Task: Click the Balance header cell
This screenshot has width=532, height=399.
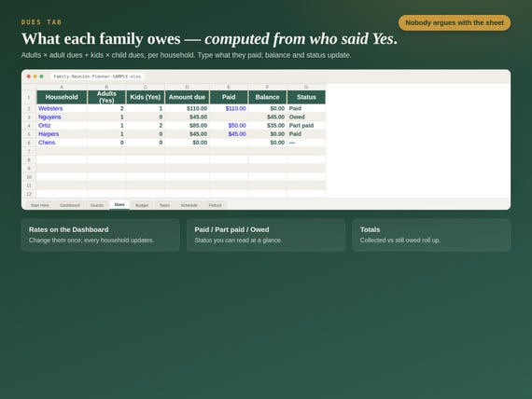Action: click(x=267, y=97)
